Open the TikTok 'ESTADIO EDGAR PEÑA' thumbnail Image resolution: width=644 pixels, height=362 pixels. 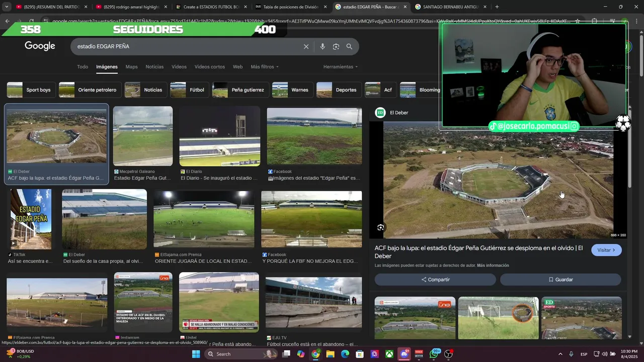pos(31,219)
